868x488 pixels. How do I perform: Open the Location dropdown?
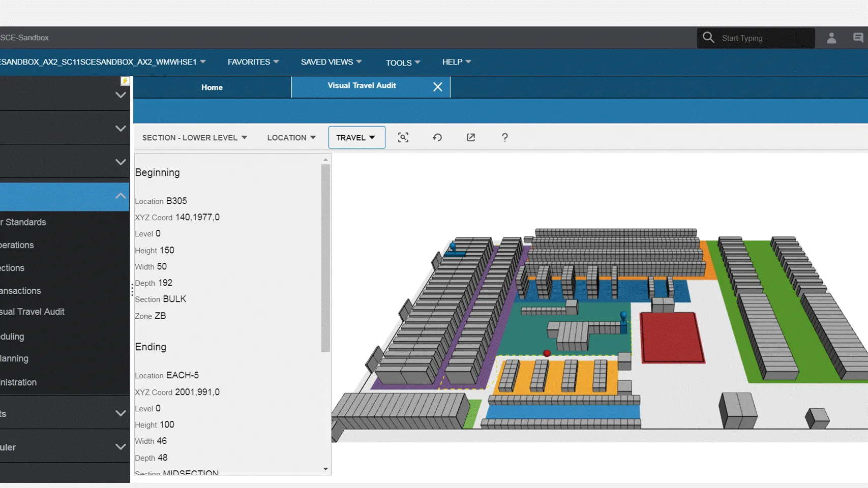point(292,138)
